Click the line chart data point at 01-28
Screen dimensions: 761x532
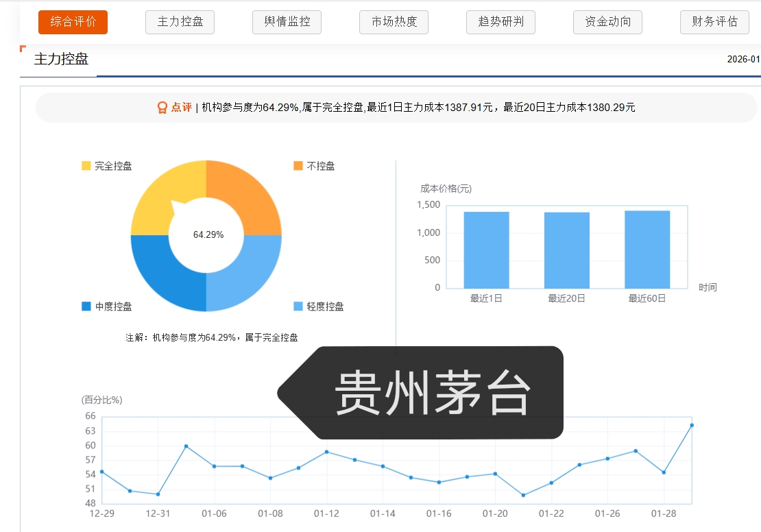(664, 472)
